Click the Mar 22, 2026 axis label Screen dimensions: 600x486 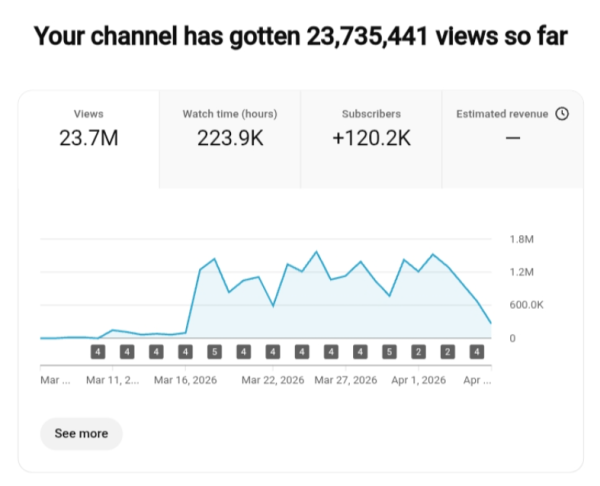270,381
